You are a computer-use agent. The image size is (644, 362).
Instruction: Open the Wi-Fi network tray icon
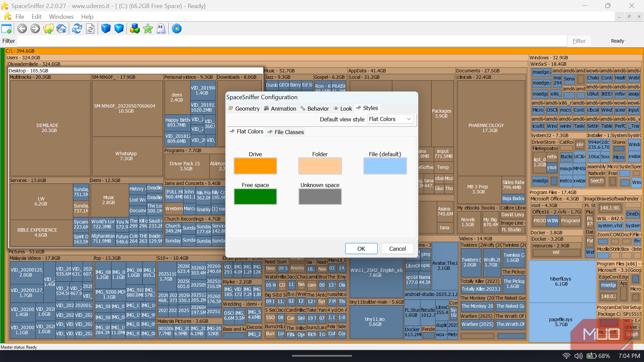pyautogui.click(x=567, y=356)
